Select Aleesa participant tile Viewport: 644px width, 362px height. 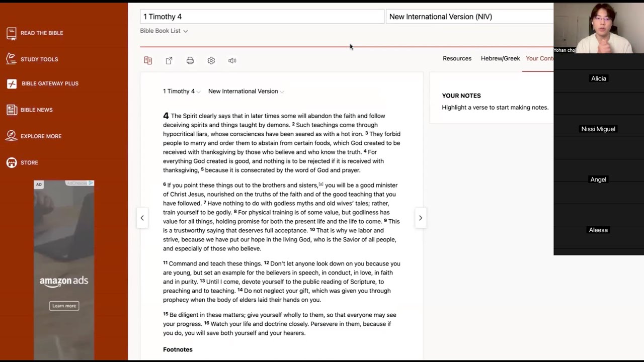tap(599, 230)
